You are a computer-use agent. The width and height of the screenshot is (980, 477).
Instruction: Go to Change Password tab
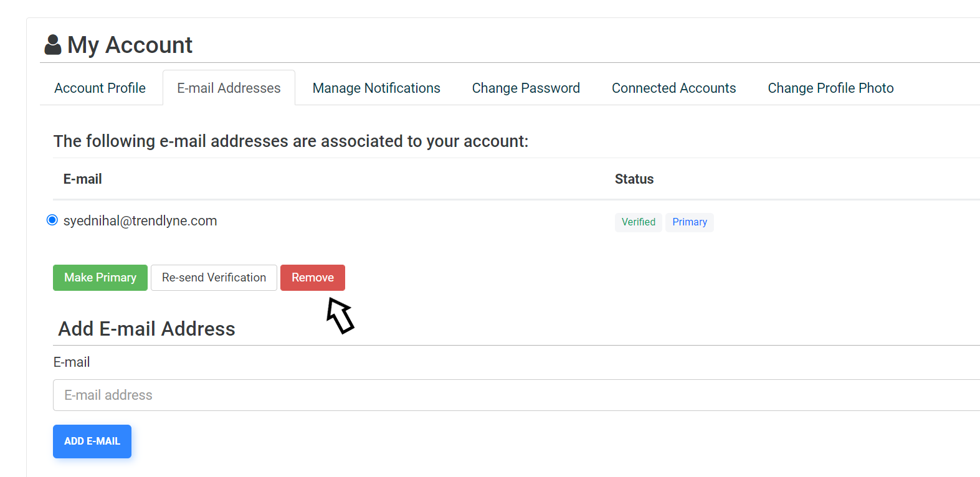click(x=526, y=88)
